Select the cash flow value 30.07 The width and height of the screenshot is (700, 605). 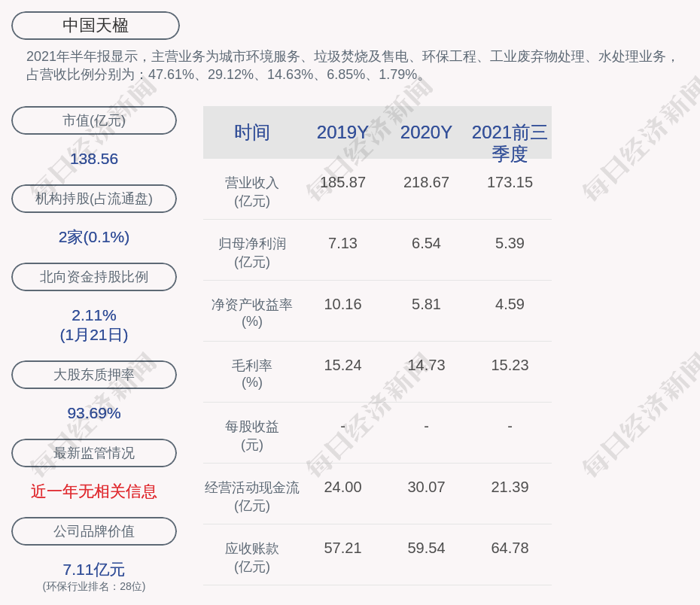pos(426,487)
